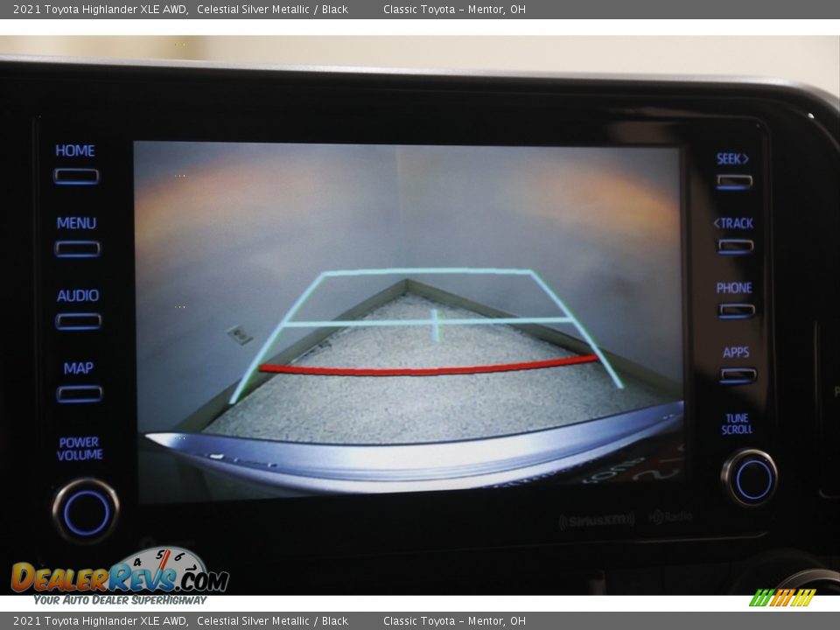Select the AUDIO source button
Screen dimensions: 840x630
click(78, 321)
